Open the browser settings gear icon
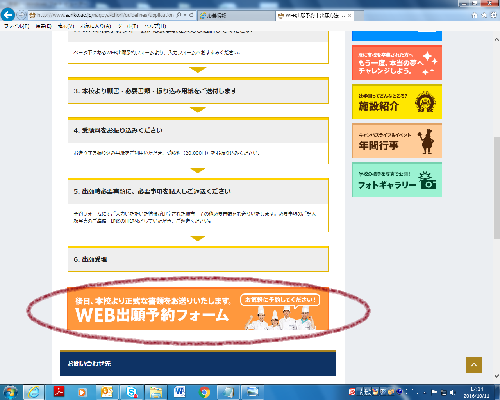The width and height of the screenshot is (500, 400). (x=493, y=15)
